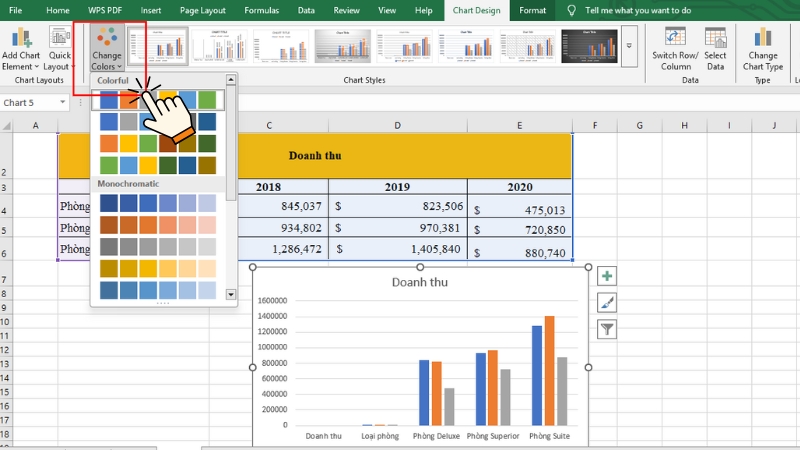
Task: Open the Formulas ribbon tab
Action: [262, 10]
